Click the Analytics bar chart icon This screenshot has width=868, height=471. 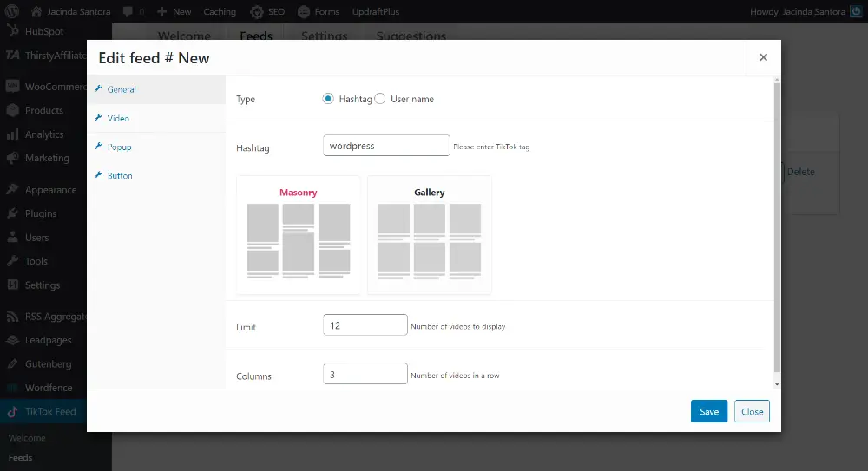click(x=12, y=134)
